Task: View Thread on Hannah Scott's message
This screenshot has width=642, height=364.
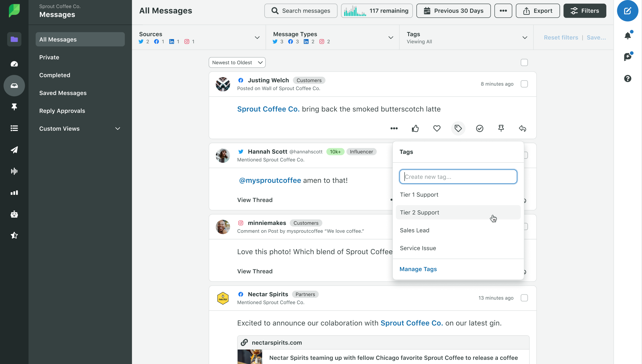Action: click(255, 200)
